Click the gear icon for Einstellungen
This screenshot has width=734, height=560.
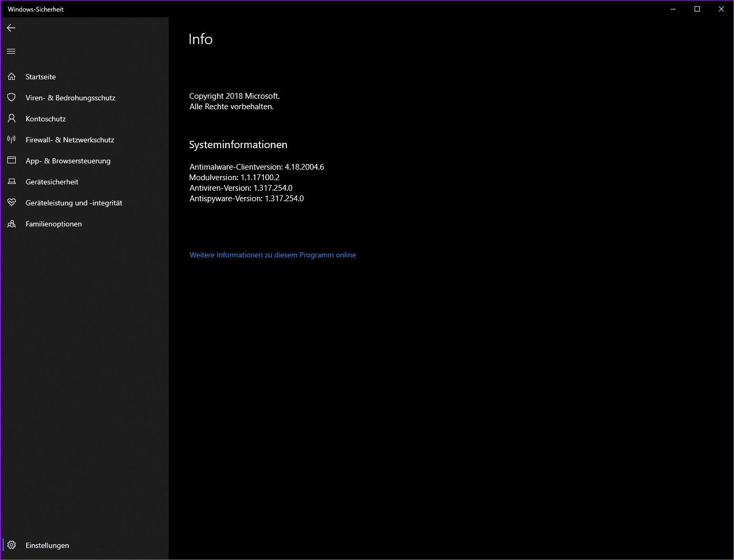[12, 545]
